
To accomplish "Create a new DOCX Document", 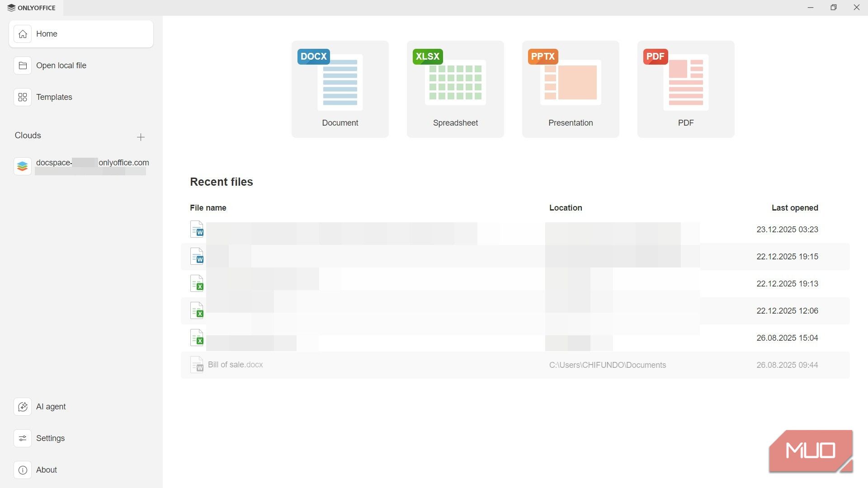I will tap(340, 89).
